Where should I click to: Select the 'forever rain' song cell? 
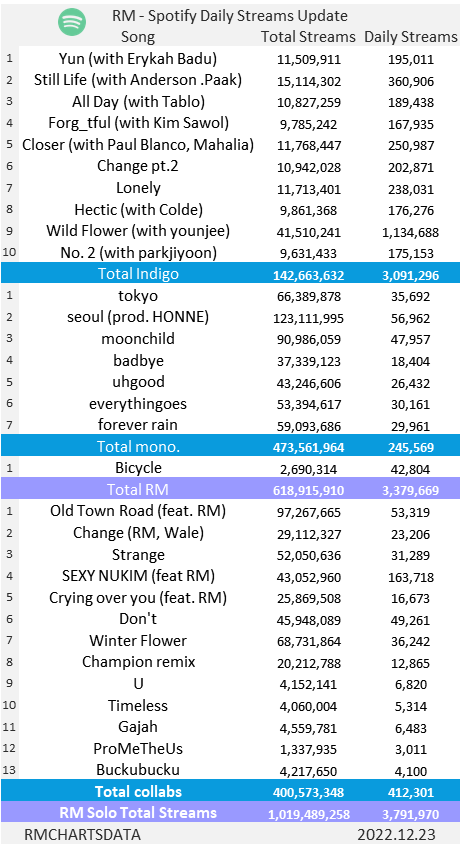coord(138,425)
